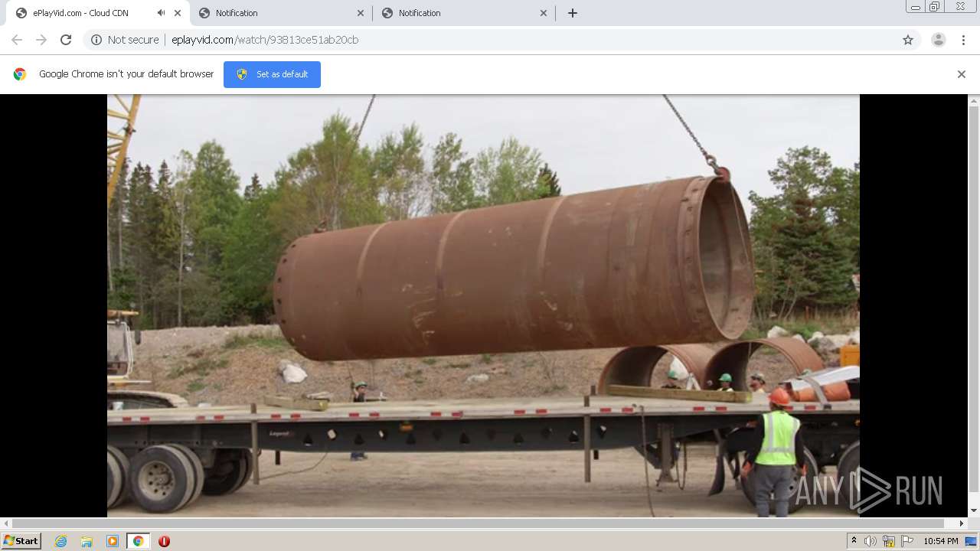
Task: Open Chrome three-dot menu
Action: click(x=963, y=40)
